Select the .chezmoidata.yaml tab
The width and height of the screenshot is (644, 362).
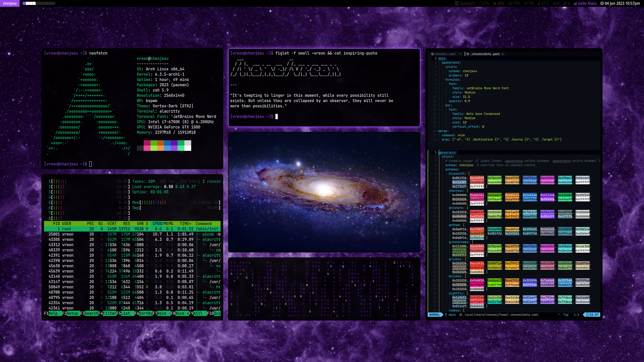coord(485,54)
